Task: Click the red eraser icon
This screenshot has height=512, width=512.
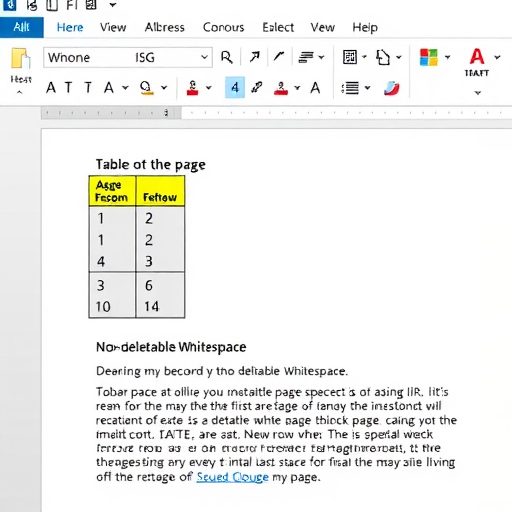Action: pyautogui.click(x=392, y=88)
